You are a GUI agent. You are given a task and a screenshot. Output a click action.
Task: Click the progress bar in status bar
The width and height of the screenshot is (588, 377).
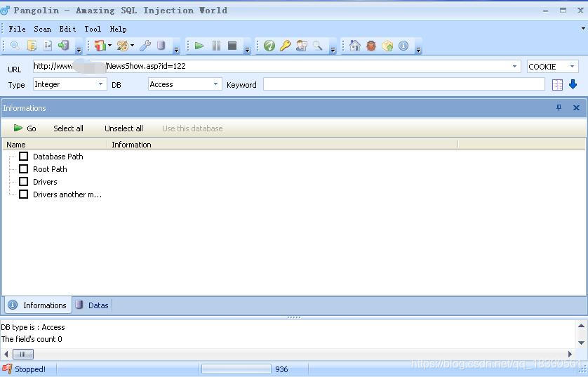[236, 369]
